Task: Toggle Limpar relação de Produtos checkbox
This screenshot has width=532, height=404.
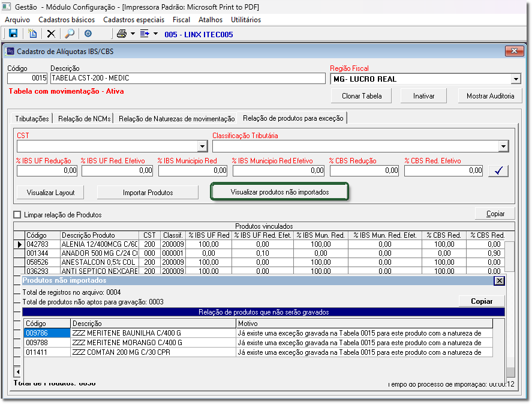Action: point(17,214)
